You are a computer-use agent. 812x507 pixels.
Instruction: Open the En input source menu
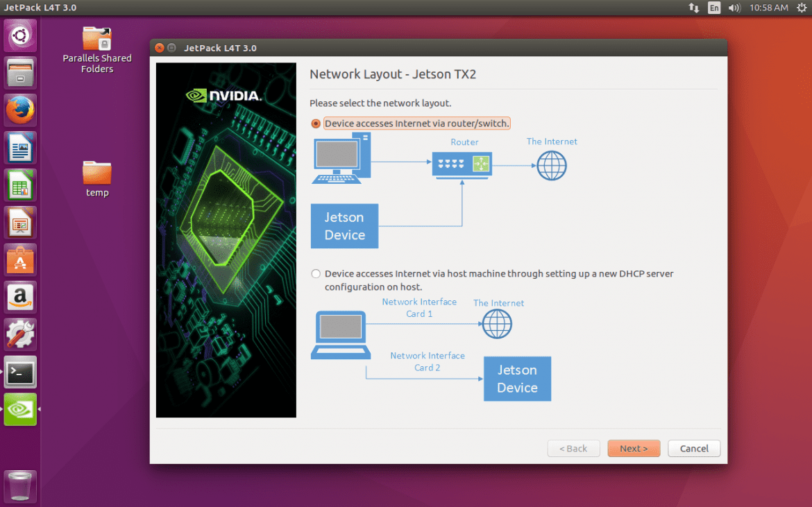pyautogui.click(x=714, y=8)
